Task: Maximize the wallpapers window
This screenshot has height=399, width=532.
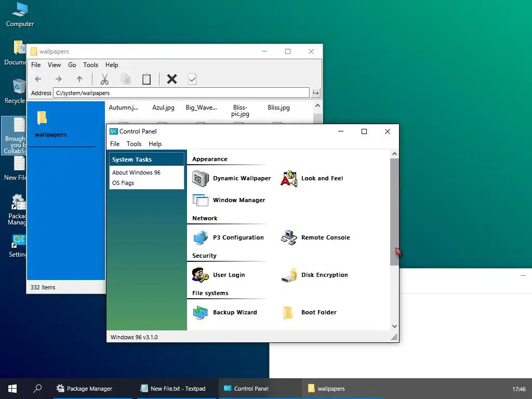Action: (288, 51)
